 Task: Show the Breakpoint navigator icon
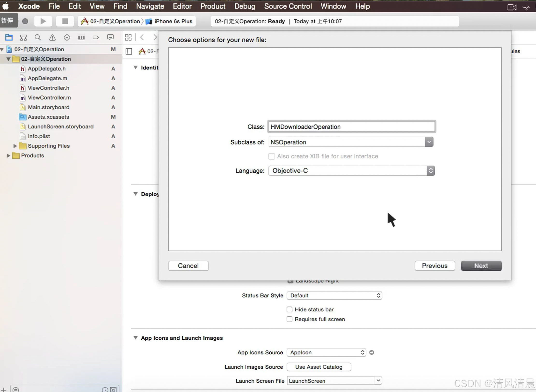(96, 37)
